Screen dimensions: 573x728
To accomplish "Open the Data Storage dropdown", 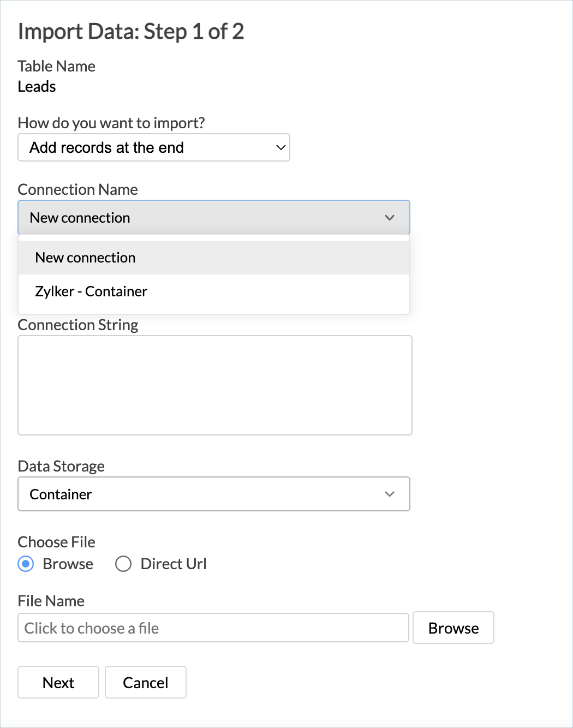I will point(214,494).
